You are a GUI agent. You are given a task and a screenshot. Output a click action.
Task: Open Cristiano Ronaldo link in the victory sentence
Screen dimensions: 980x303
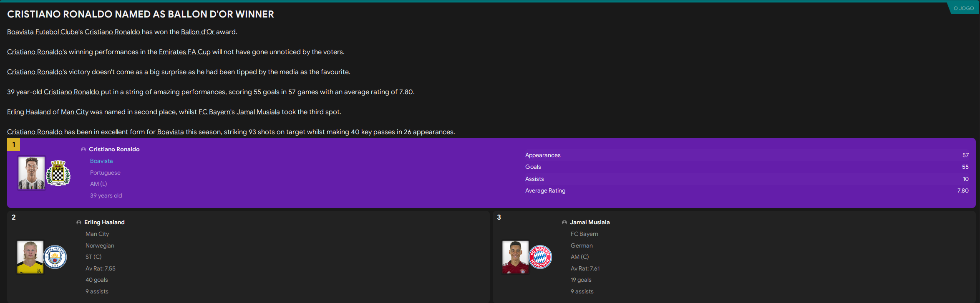coord(35,72)
